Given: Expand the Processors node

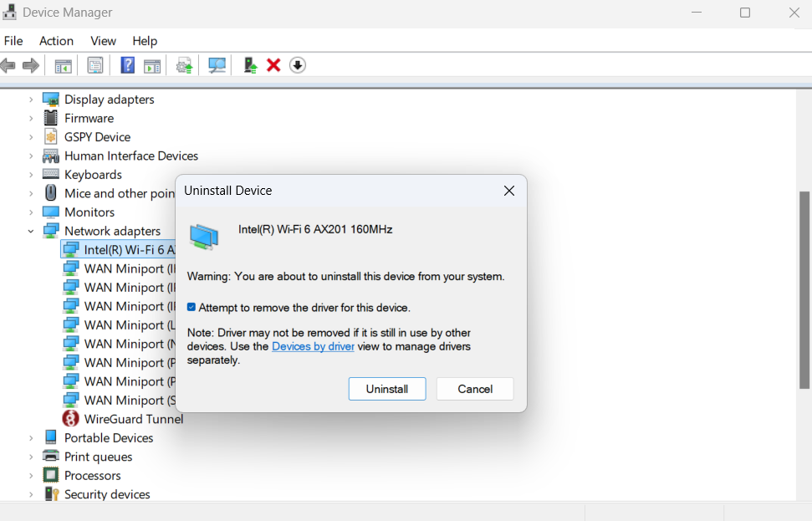Looking at the screenshot, I should click(31, 476).
